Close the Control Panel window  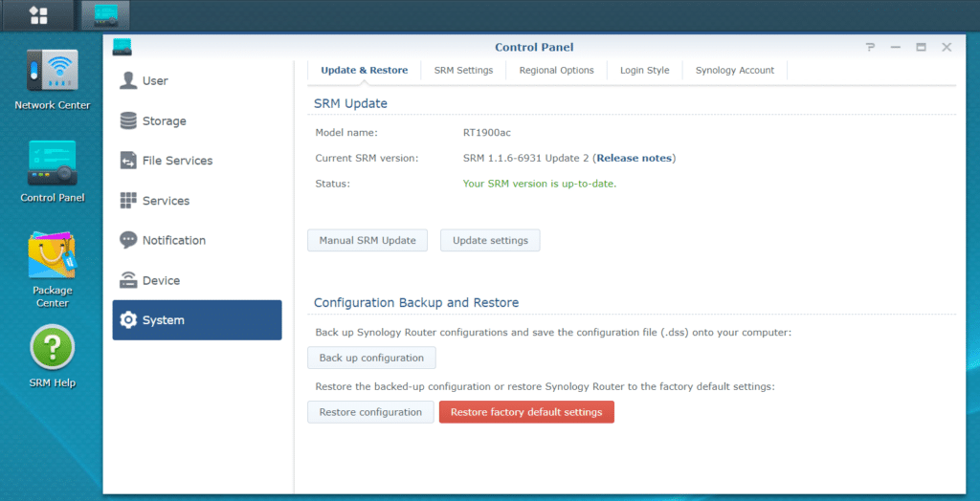[947, 48]
